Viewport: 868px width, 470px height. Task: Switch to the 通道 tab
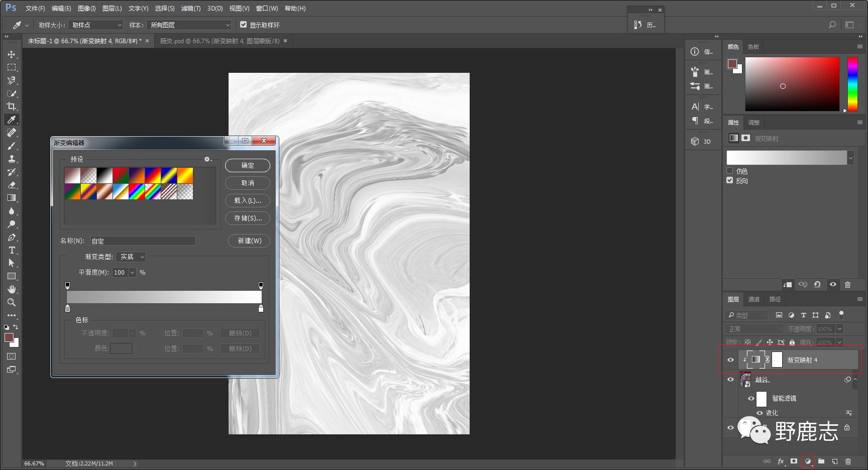[753, 299]
